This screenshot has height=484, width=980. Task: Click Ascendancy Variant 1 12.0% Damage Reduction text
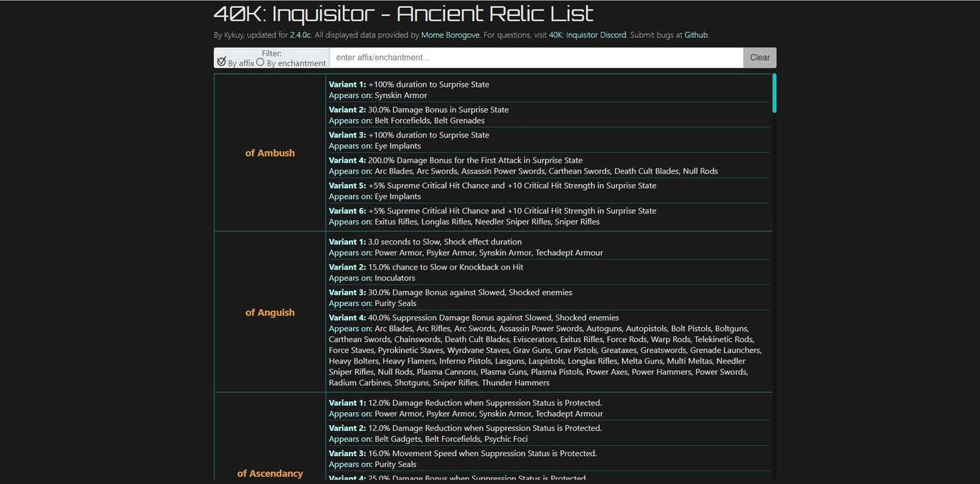tap(465, 403)
